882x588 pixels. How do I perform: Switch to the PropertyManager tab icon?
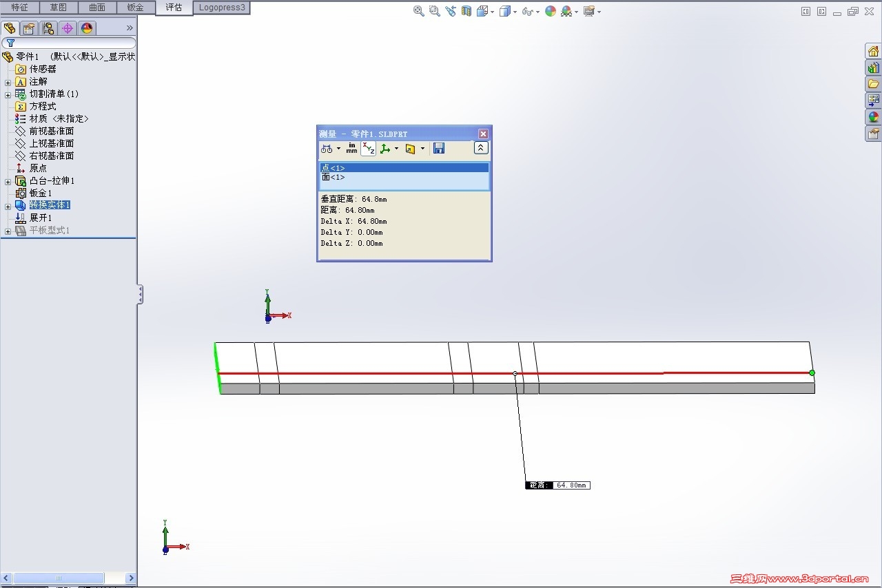(x=29, y=28)
